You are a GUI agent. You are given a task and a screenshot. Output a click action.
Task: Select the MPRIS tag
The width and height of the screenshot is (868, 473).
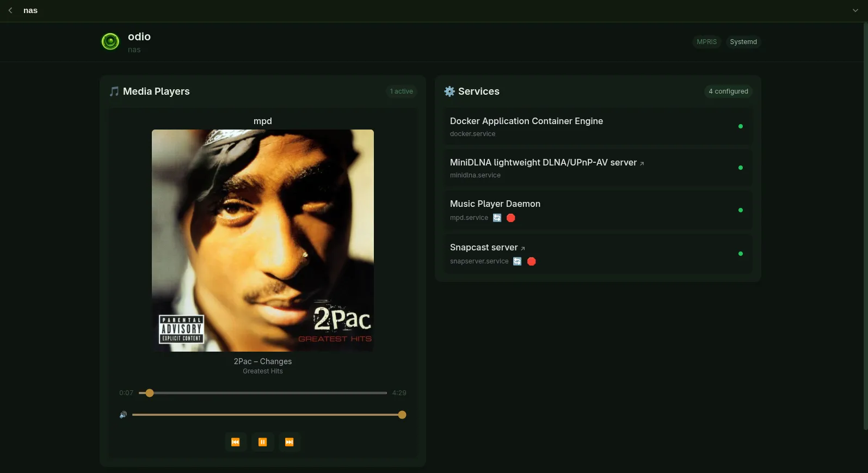tap(706, 42)
